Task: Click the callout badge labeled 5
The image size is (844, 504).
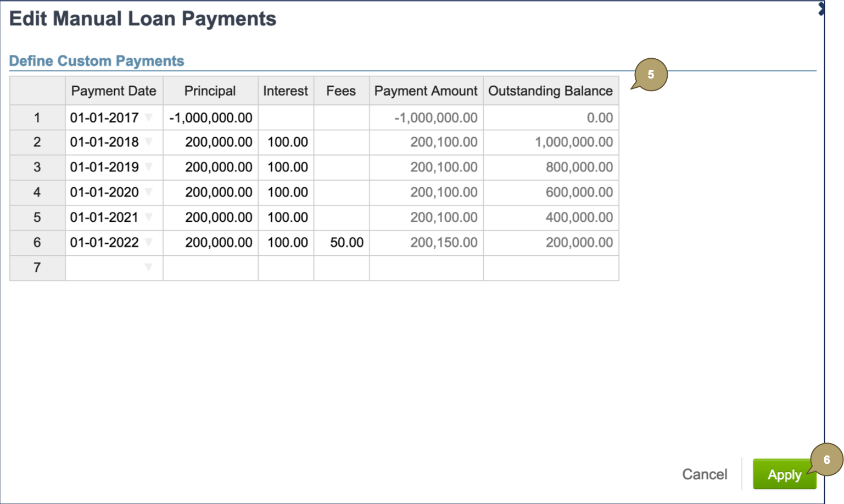Action: [x=651, y=74]
